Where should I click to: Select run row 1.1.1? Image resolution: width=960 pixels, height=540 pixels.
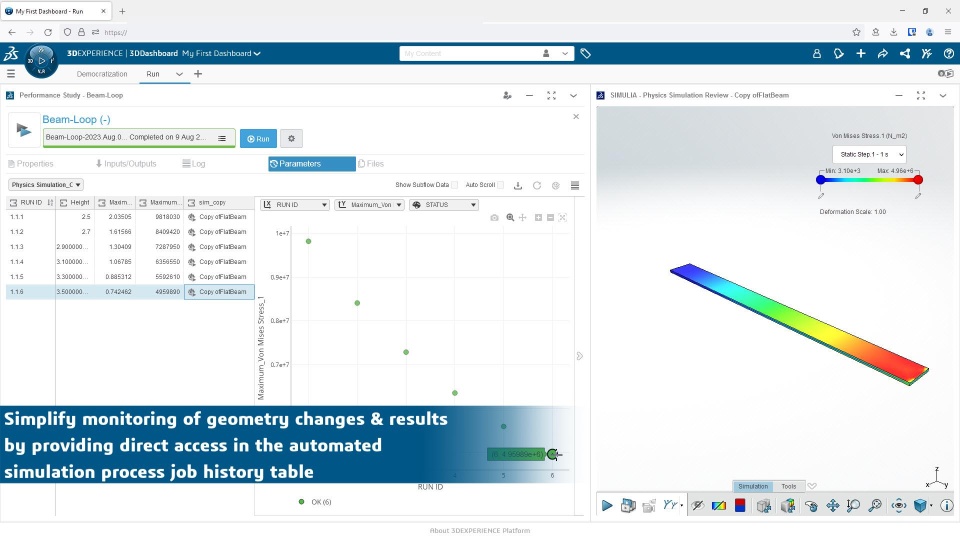coord(130,217)
